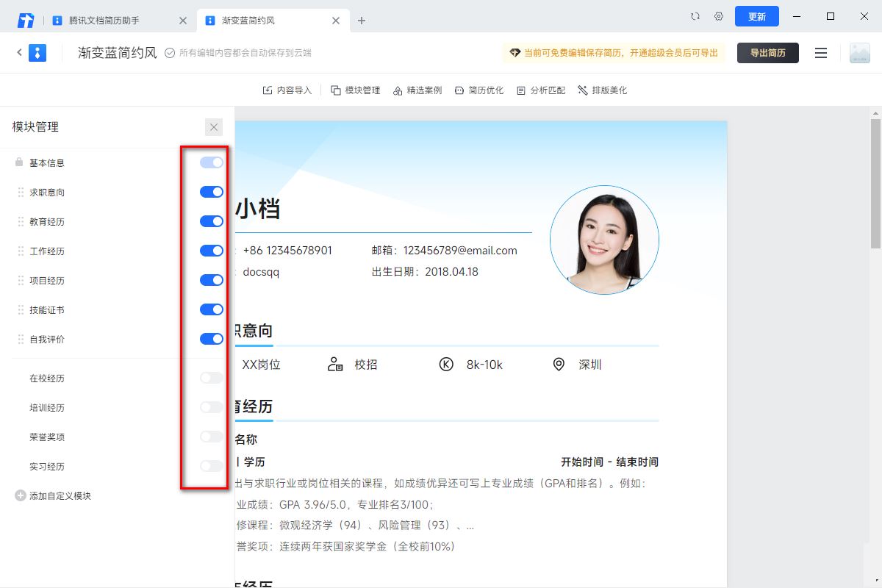
Task: Click drag handle beside 工作经历
Action: (21, 251)
